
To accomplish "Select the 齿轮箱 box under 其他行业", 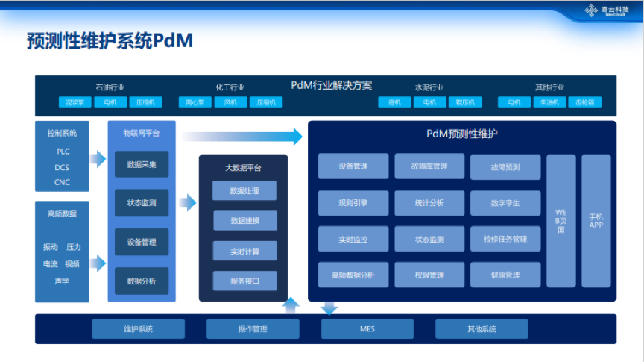I will 585,102.
